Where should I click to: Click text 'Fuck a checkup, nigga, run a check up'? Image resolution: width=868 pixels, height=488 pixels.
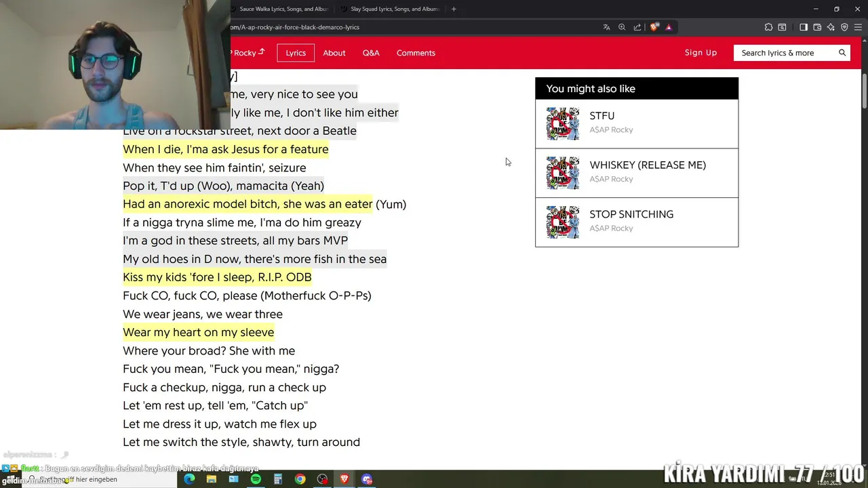coord(224,387)
